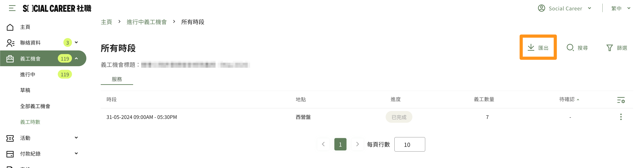Screen dimensions: 644x168
Task: Go to 義工時數 in the sidebar
Action: (x=30, y=122)
